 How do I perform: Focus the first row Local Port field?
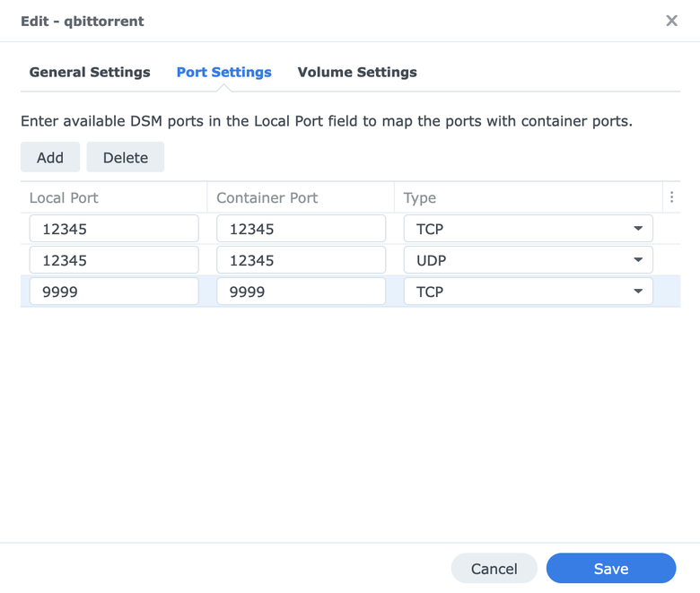[x=114, y=229]
